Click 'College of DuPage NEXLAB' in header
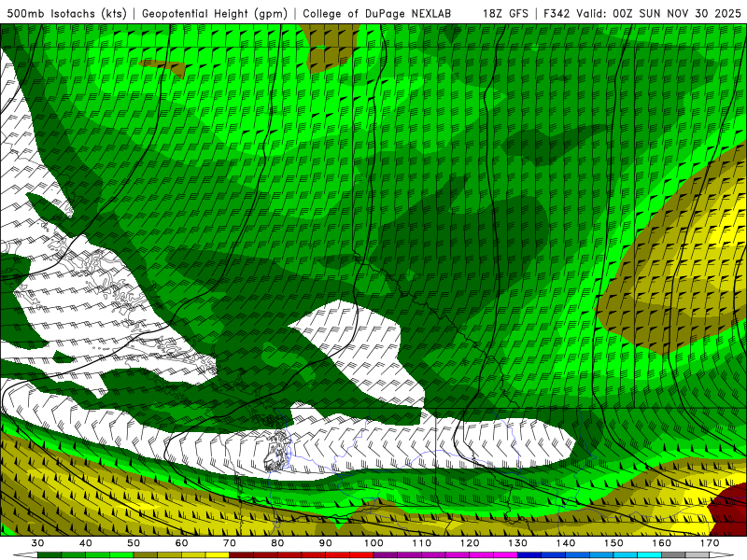The height and width of the screenshot is (560, 747). coord(377,13)
